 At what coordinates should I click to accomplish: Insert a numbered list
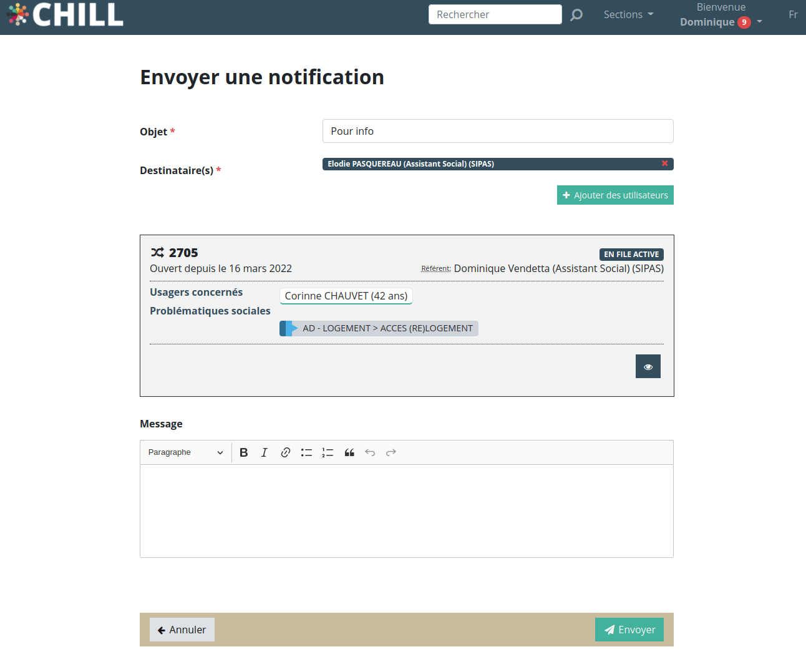[x=328, y=452]
